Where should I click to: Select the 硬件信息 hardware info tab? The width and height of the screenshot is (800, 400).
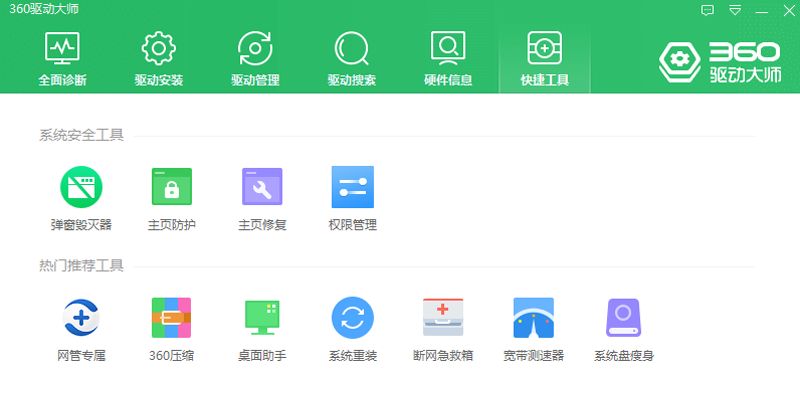click(448, 59)
